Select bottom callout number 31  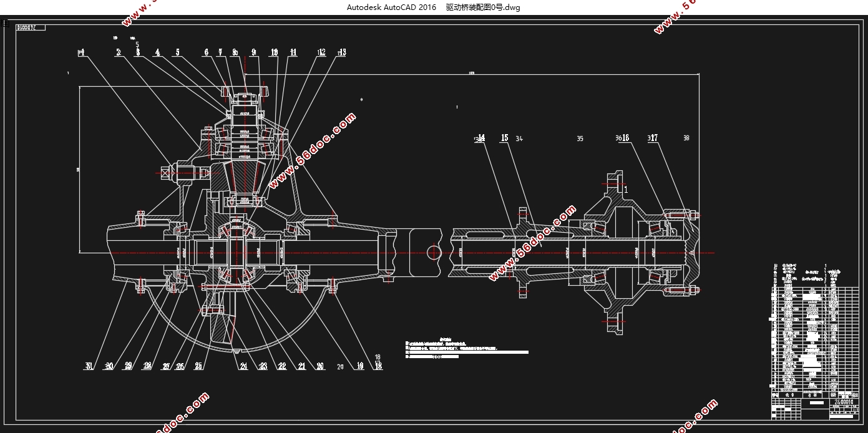tap(89, 367)
